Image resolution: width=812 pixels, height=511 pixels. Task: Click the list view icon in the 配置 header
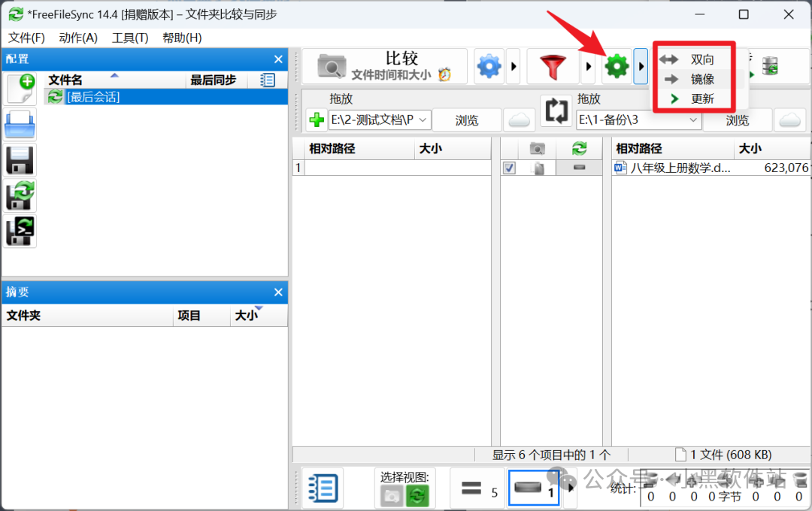pos(267,80)
